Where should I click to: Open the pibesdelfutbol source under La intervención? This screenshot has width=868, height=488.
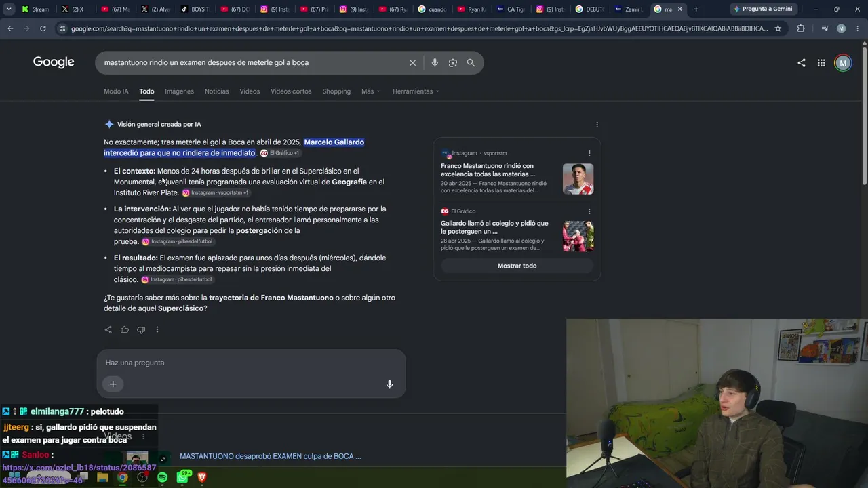pyautogui.click(x=177, y=242)
